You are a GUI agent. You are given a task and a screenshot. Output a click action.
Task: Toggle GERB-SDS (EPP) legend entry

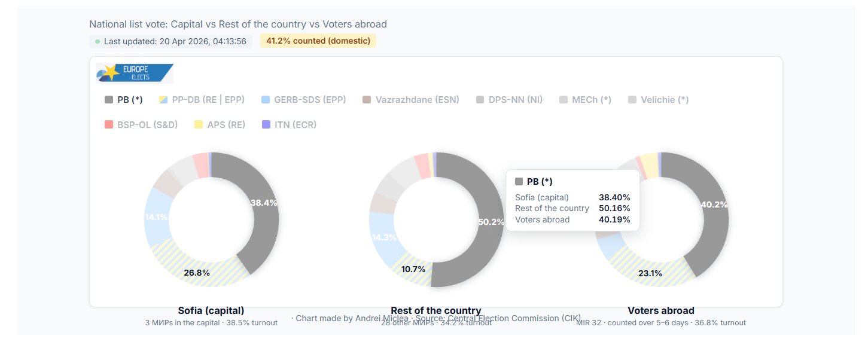(x=304, y=100)
